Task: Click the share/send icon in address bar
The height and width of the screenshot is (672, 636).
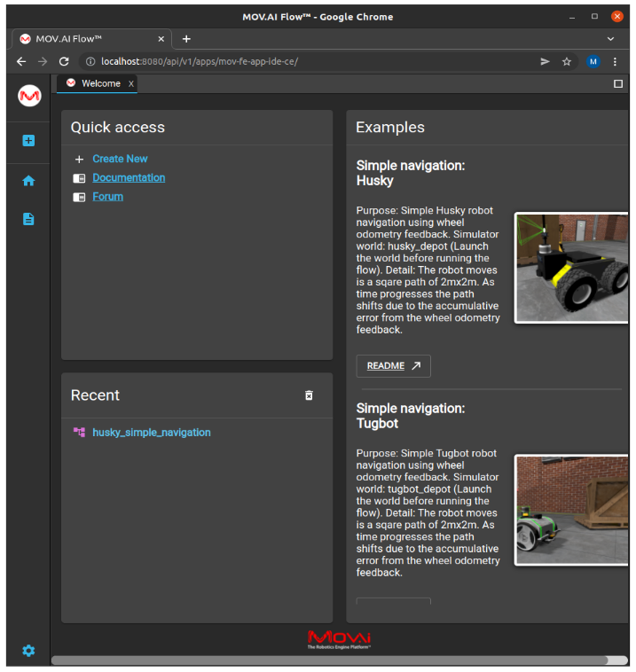Action: pyautogui.click(x=546, y=62)
